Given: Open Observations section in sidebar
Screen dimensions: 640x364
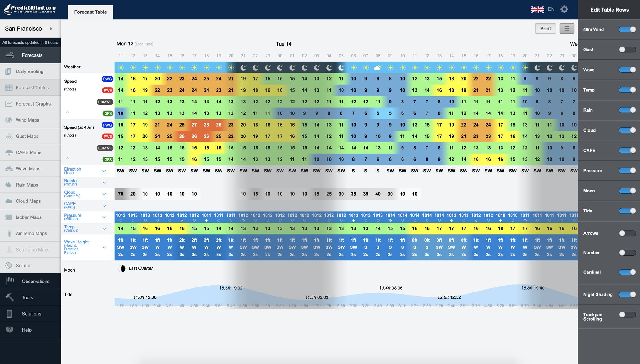Looking at the screenshot, I should 30,281.
